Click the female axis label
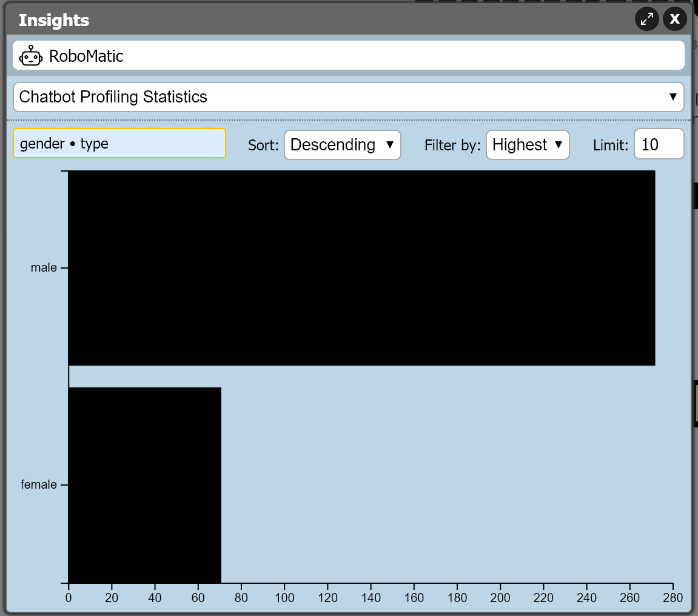The image size is (698, 616). tap(39, 484)
